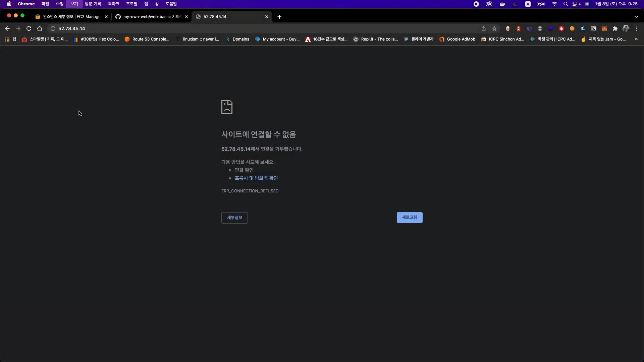This screenshot has height=362, width=644.
Task: Open the Chrome three-dot menu
Action: 637,28
